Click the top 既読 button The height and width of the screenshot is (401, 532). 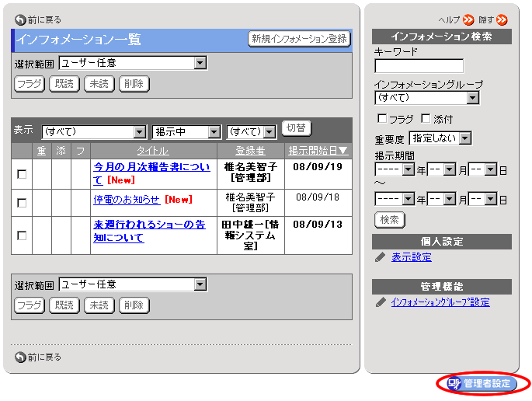(64, 84)
